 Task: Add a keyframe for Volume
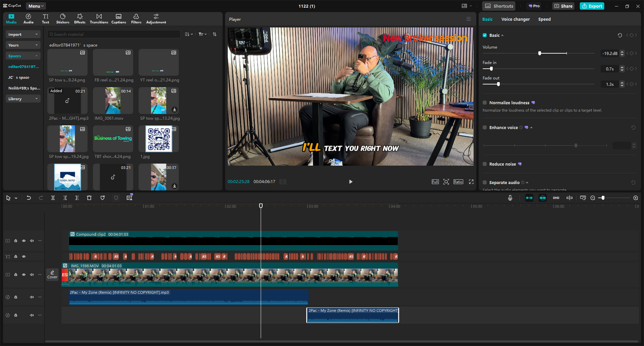pos(632,53)
